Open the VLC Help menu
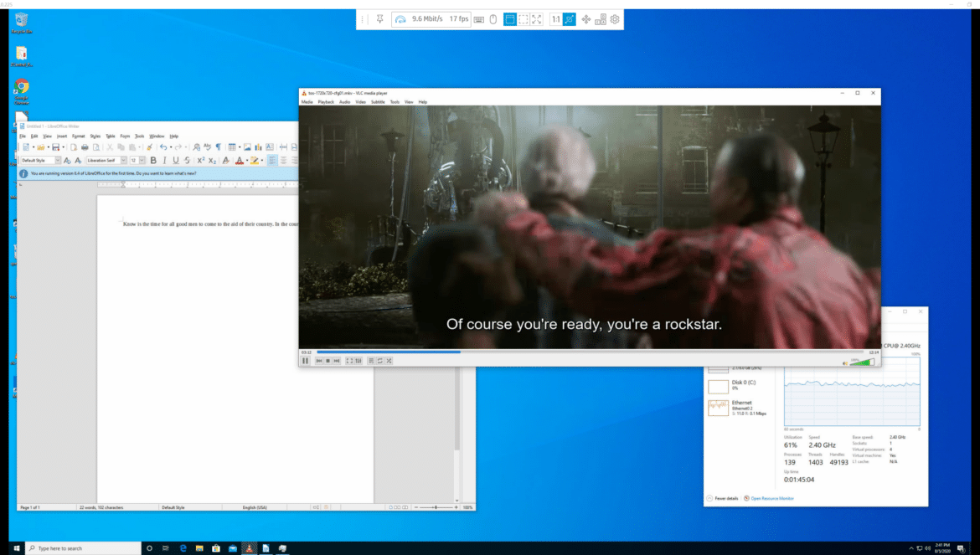This screenshot has height=555, width=980. [423, 102]
